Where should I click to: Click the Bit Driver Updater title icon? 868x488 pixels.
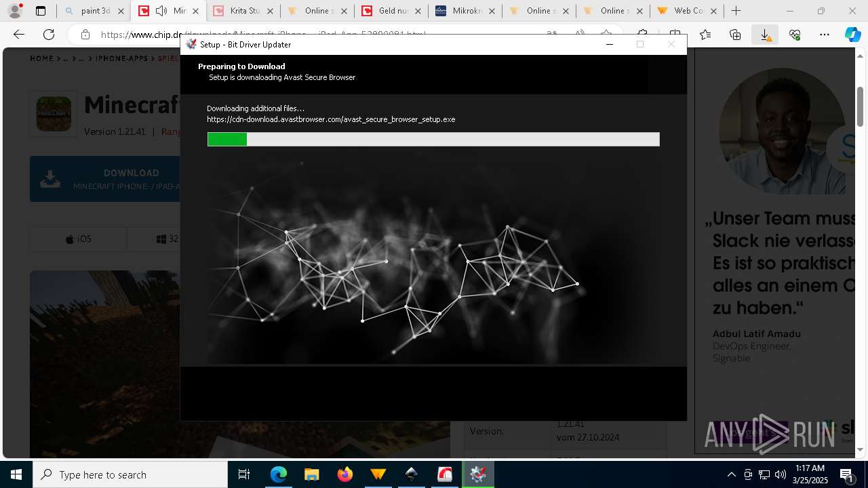click(191, 44)
